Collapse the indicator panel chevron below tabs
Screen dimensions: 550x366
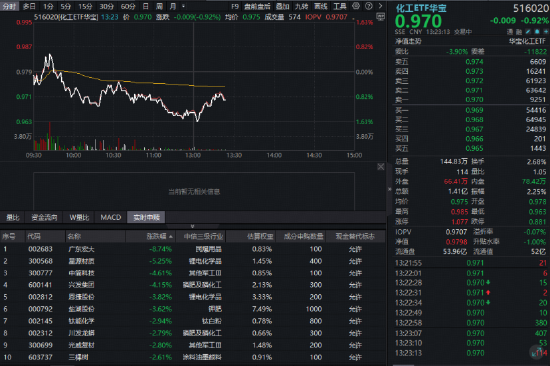pos(192,226)
